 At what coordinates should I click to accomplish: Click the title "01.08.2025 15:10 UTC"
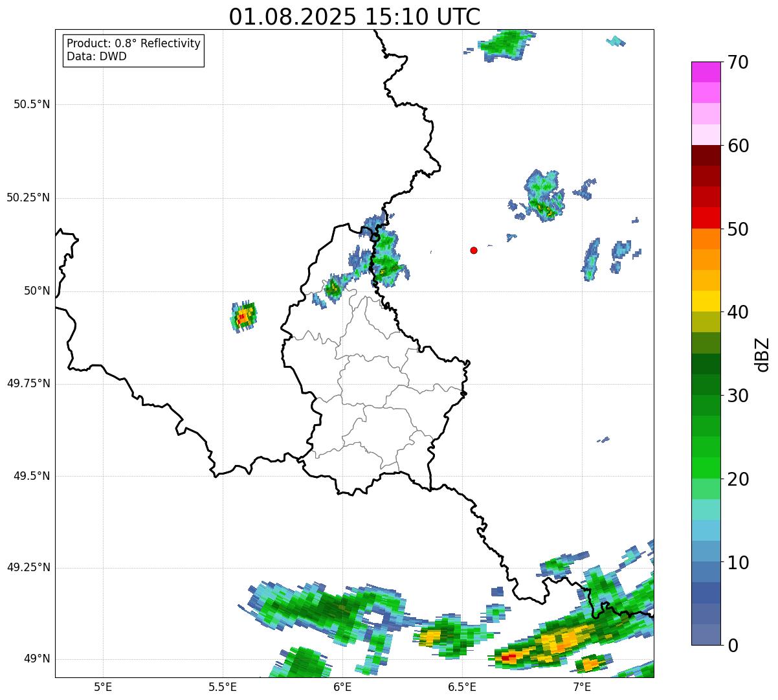pyautogui.click(x=355, y=17)
